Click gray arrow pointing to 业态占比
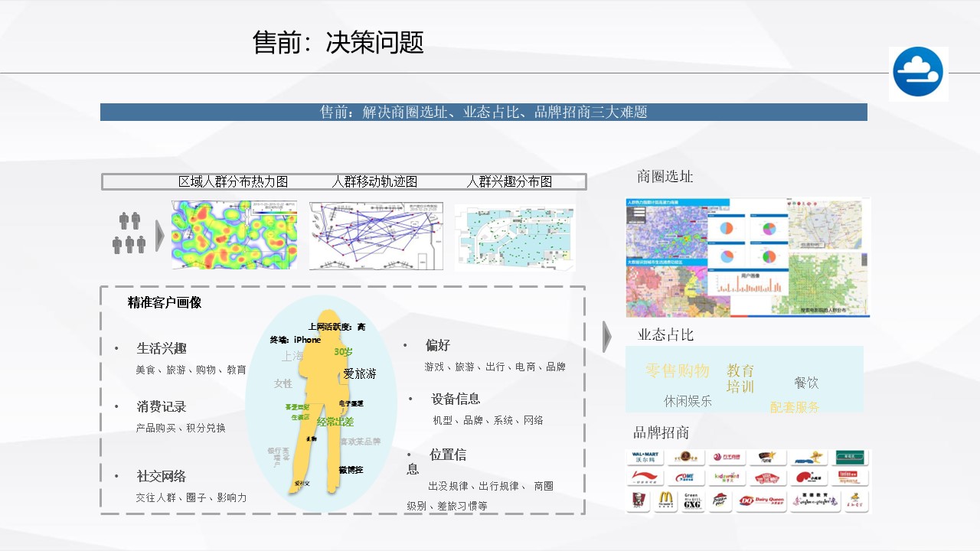Screen dimensions: 980x551 tap(607, 337)
